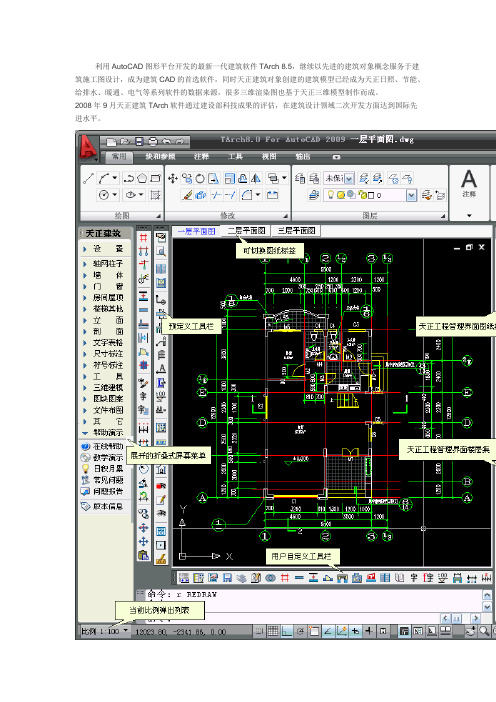
Task: Switch to the 二层平面图 drawing tab
Action: click(247, 231)
